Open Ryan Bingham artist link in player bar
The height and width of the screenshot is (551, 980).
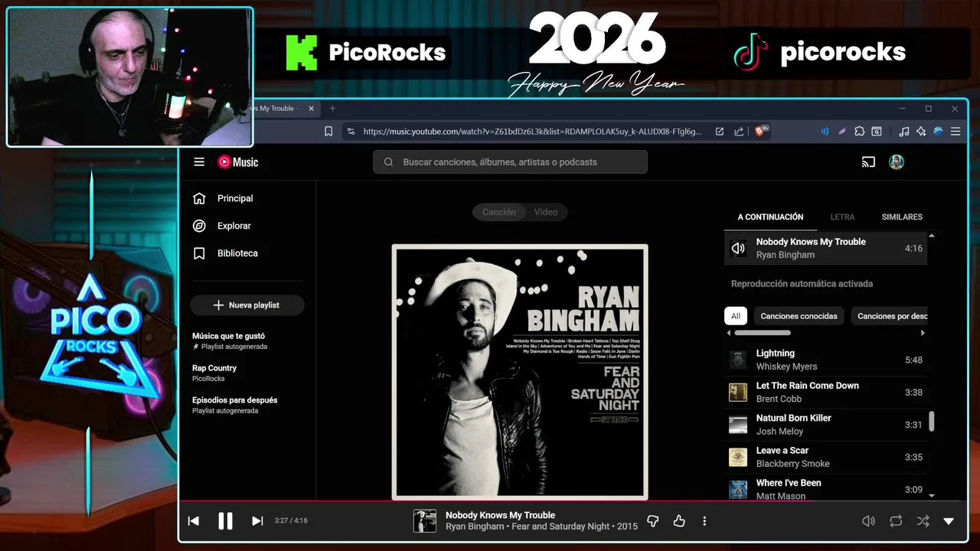point(475,527)
